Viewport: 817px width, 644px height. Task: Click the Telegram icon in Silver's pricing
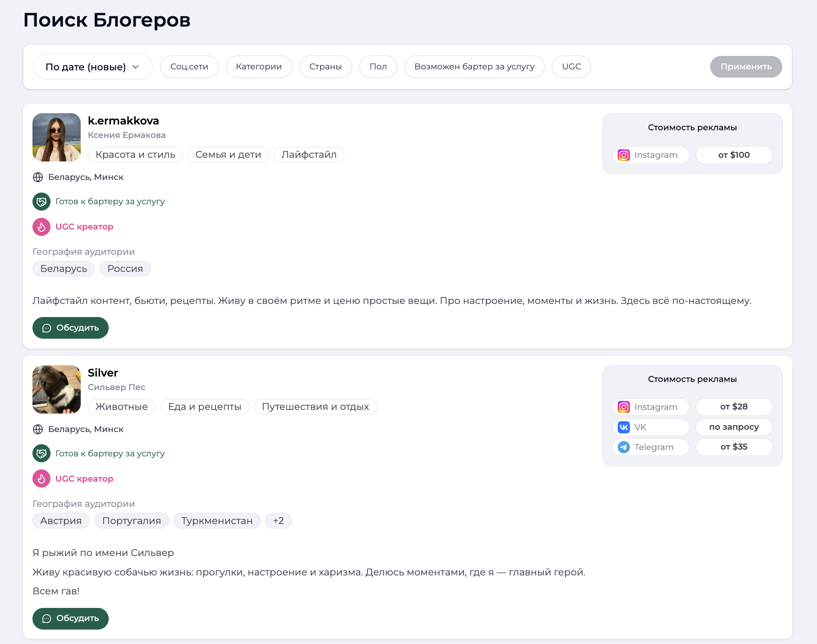[624, 447]
